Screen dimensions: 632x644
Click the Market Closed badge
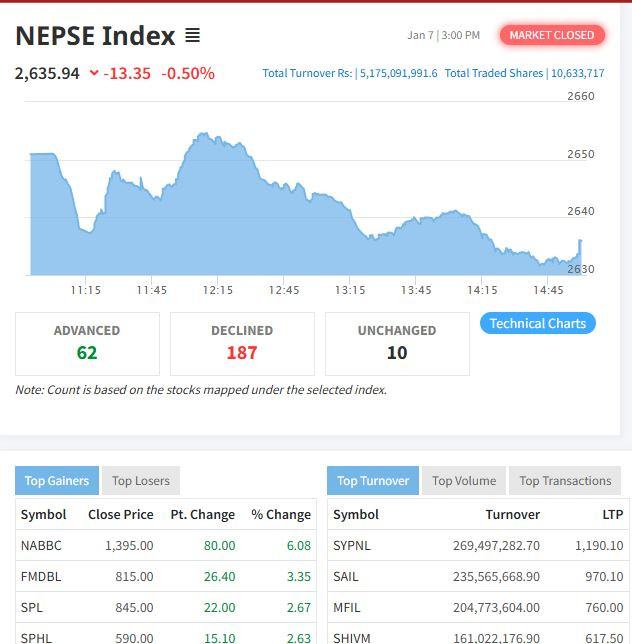[x=551, y=35]
